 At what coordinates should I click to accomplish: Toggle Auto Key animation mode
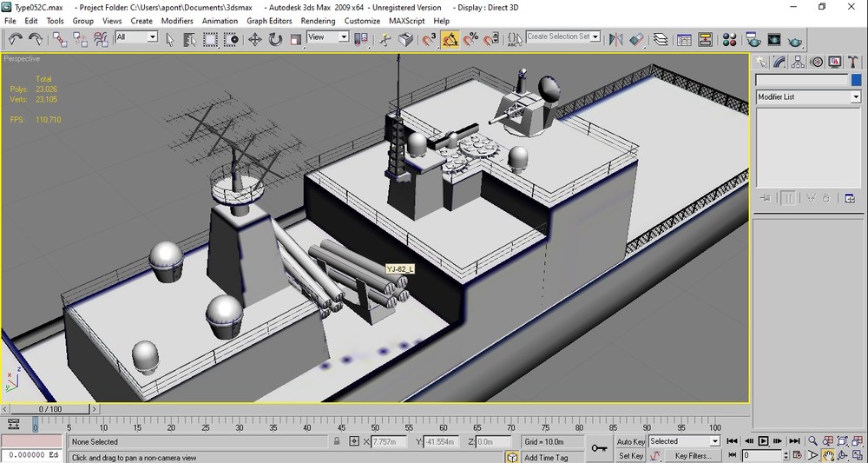click(630, 441)
